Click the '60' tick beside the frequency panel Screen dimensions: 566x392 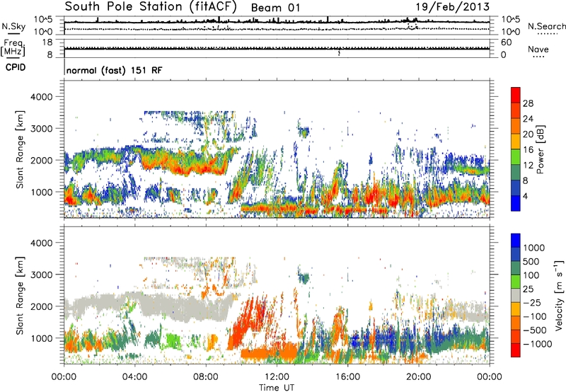tap(507, 42)
